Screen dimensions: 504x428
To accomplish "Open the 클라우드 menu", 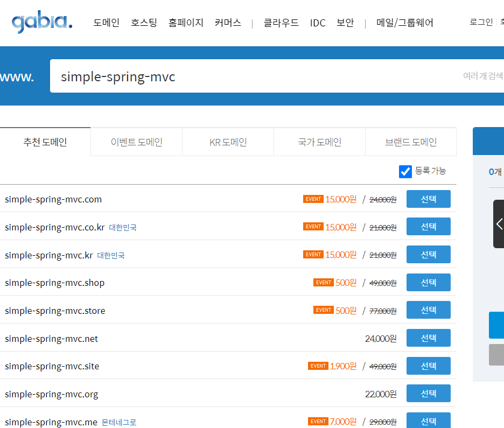I will click(281, 23).
